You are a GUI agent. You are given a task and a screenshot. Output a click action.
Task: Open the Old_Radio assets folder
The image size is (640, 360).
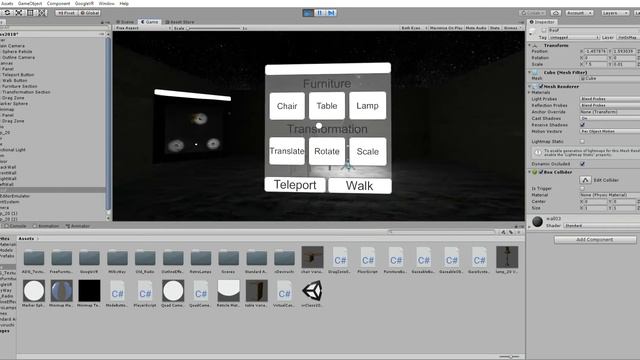click(145, 261)
